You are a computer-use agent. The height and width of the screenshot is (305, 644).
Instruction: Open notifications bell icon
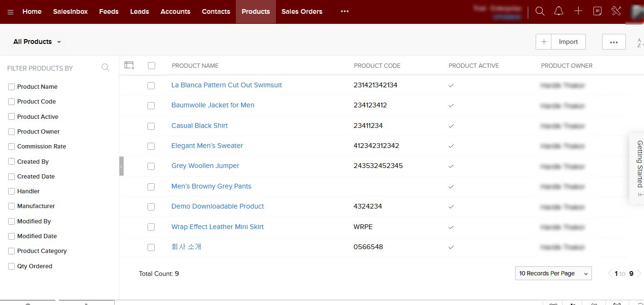(x=559, y=11)
